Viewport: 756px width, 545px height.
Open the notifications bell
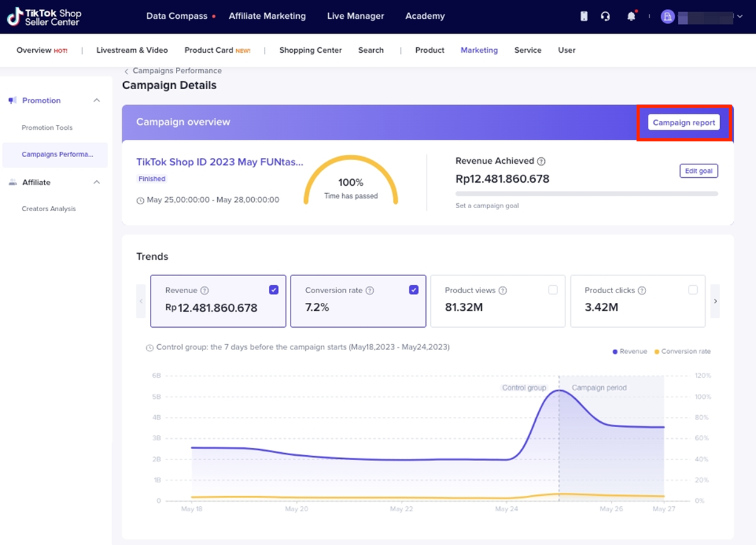(631, 16)
